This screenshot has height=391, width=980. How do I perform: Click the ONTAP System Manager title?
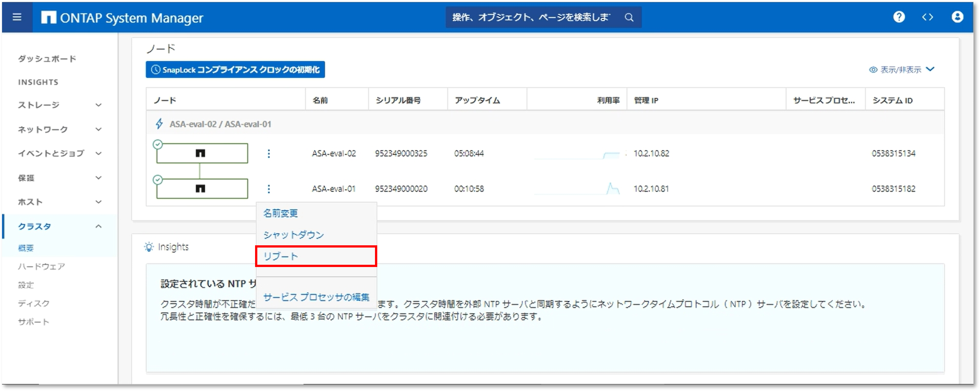click(x=131, y=18)
